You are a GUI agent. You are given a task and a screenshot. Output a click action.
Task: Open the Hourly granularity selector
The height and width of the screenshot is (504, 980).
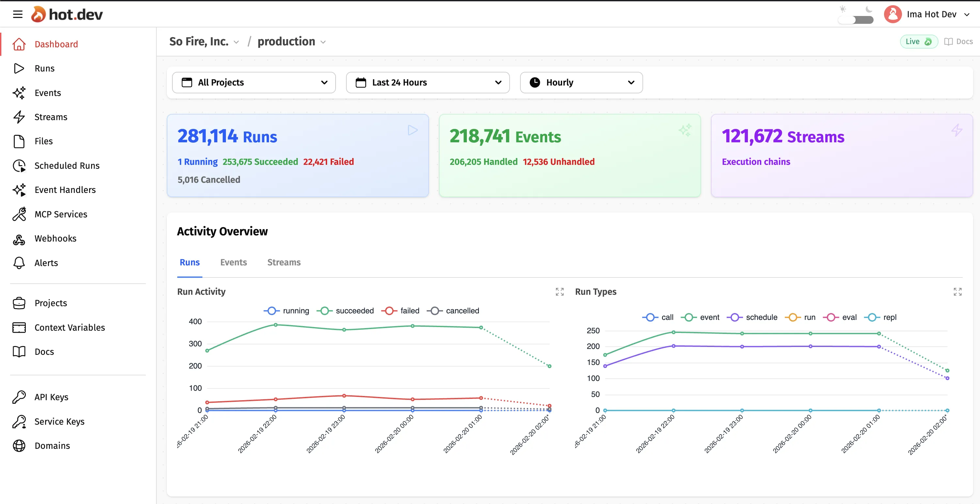(x=581, y=82)
